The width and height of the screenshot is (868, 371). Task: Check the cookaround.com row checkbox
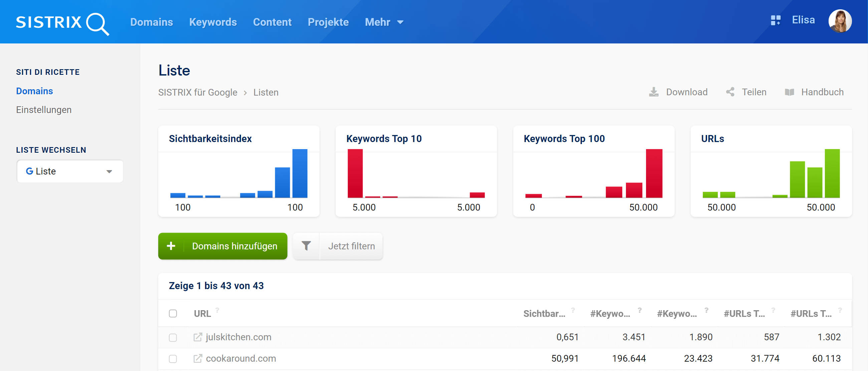tap(173, 359)
